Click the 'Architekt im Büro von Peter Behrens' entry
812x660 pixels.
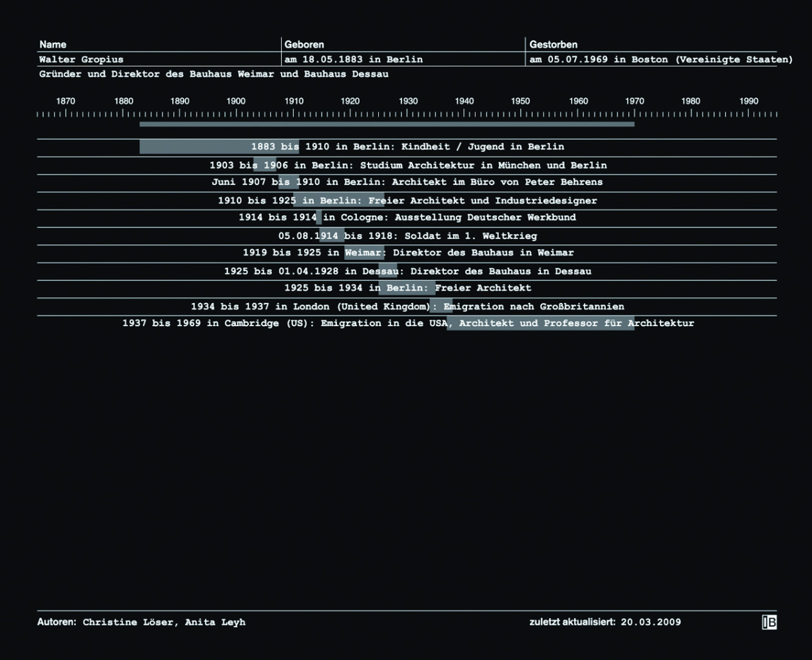407,182
